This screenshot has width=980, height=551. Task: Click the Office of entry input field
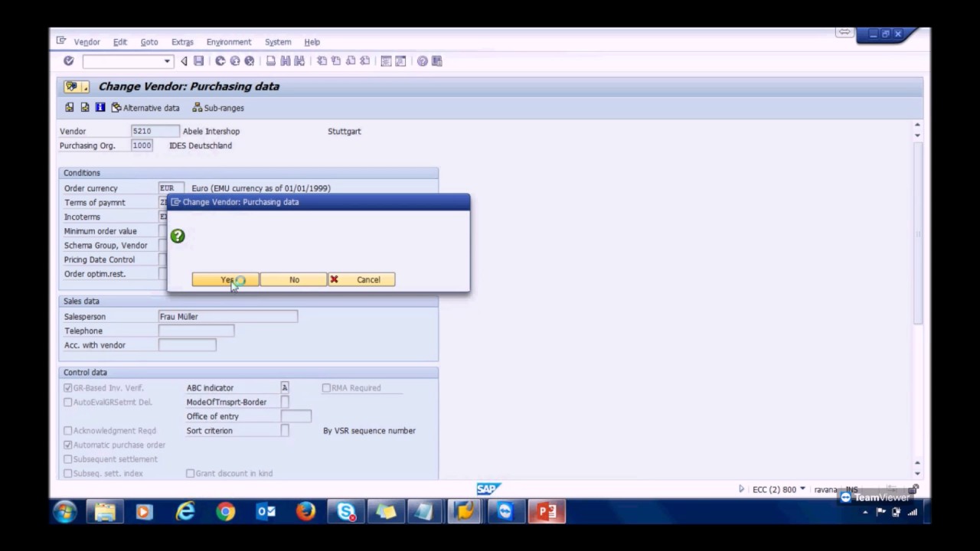pos(296,416)
